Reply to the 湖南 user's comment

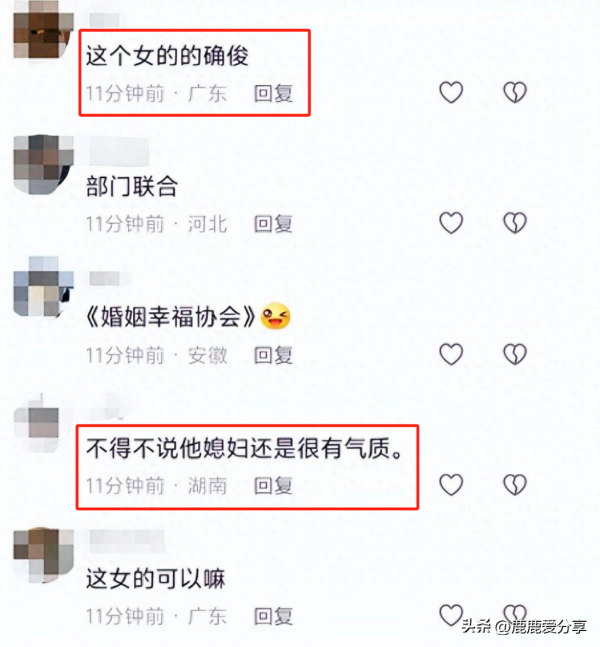click(273, 486)
